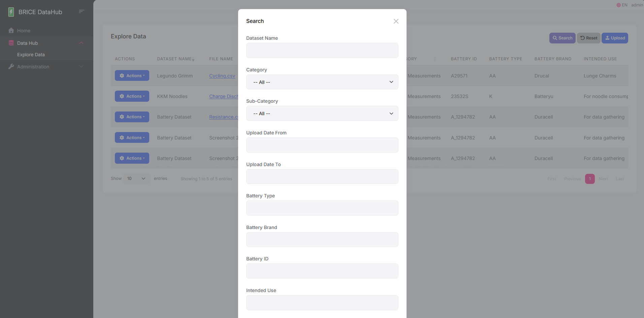
Task: Open the Home menu item
Action: click(24, 30)
